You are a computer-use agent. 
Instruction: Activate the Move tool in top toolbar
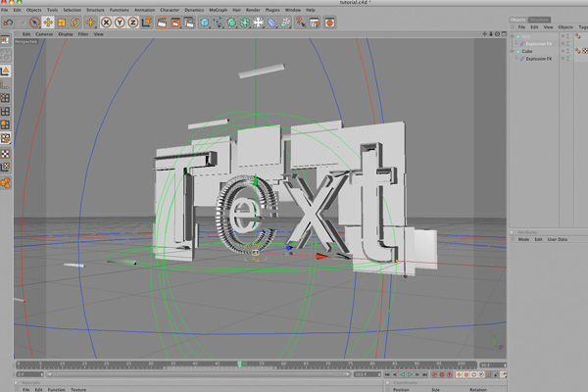coord(48,23)
